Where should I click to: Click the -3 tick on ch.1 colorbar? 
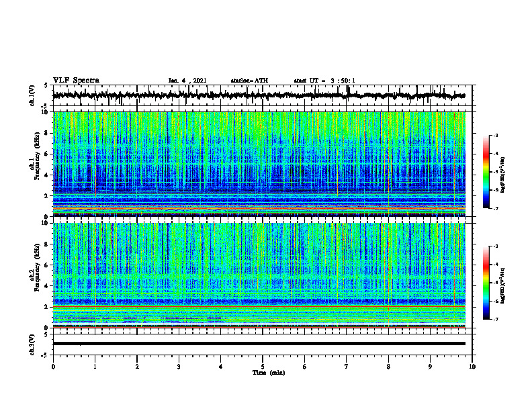click(x=495, y=136)
